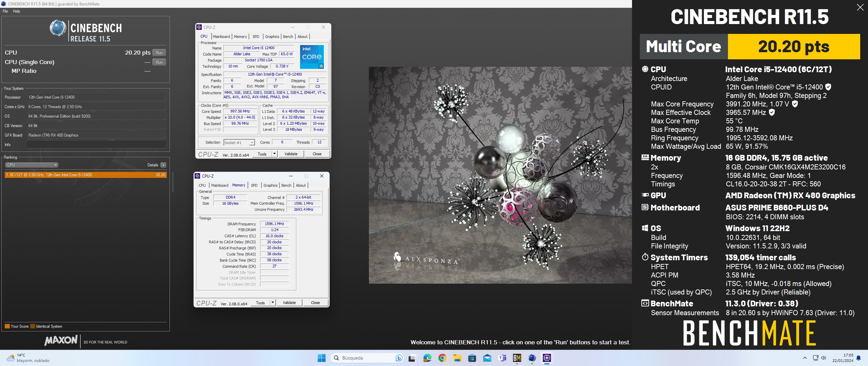Click Close button in lower CPU-Z window
The width and height of the screenshot is (868, 366).
point(315,303)
